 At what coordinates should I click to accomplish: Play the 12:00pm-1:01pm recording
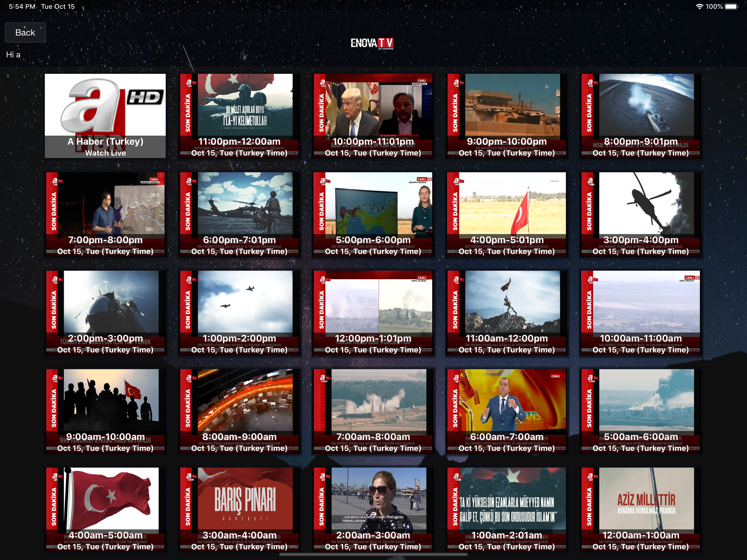click(x=373, y=313)
